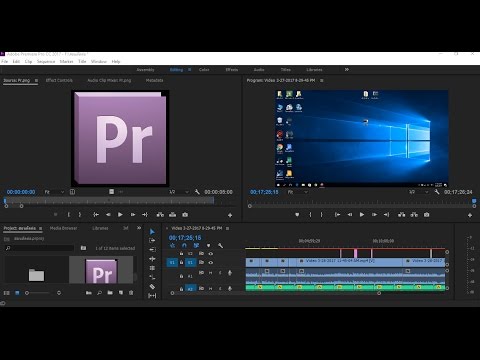The height and width of the screenshot is (360, 480).
Task: Click the thumbnail size zoom slider in the Project panel
Action: tap(43, 293)
